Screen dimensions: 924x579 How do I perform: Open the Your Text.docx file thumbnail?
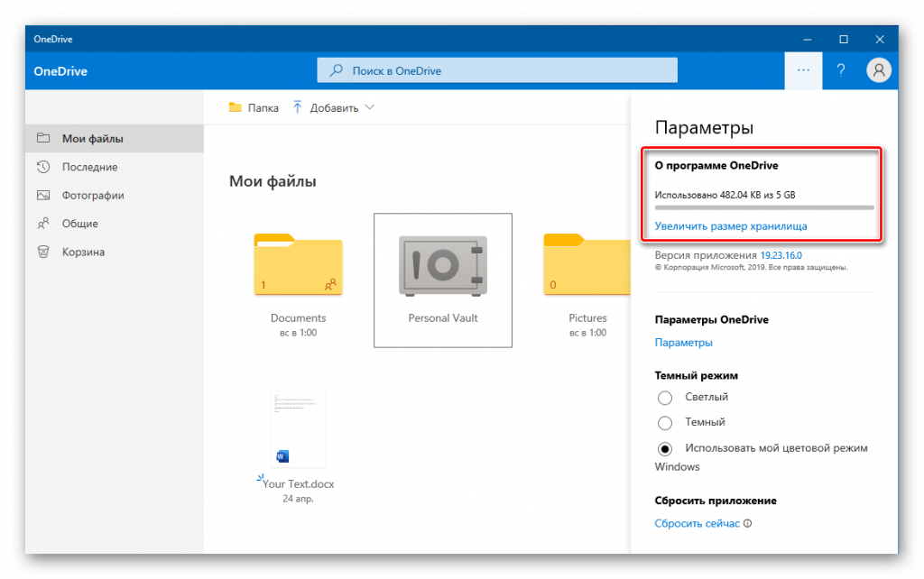point(298,429)
